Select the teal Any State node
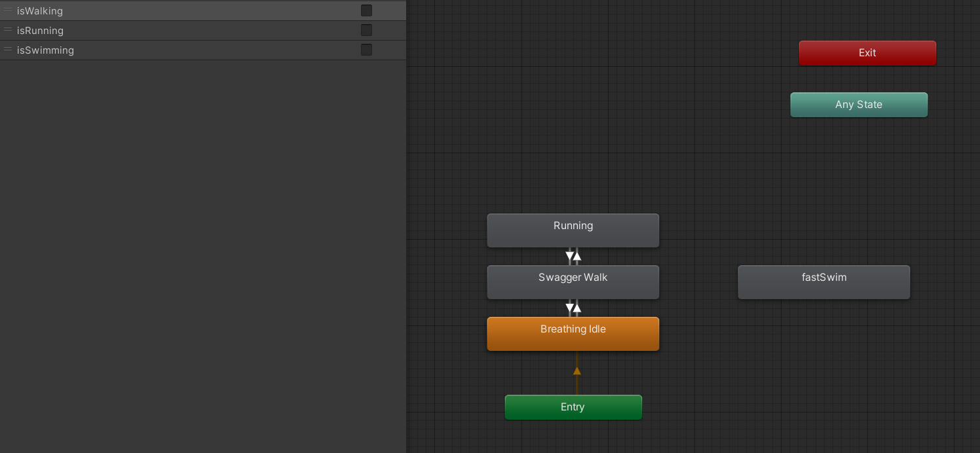Viewport: 980px width, 453px height. 858,104
